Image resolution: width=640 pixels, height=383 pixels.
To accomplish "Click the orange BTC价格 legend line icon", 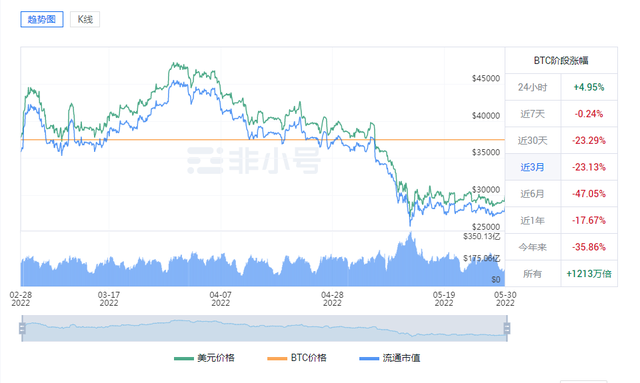I will click(277, 359).
